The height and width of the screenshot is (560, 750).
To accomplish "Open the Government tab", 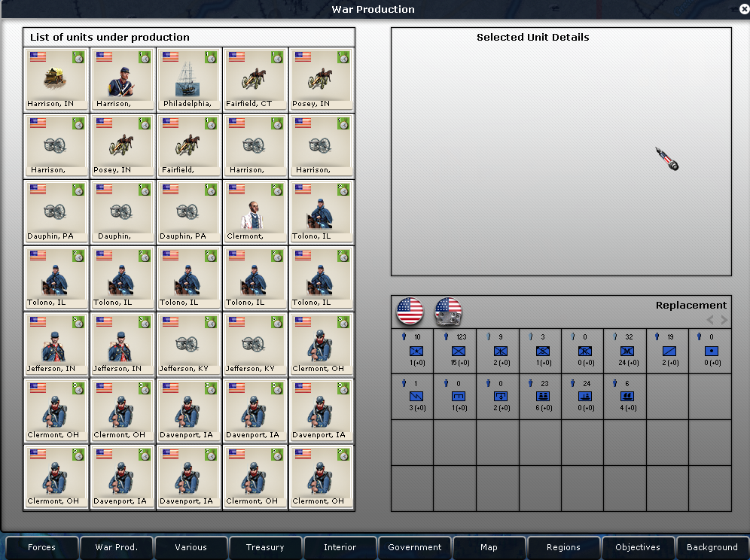I will pos(414,547).
